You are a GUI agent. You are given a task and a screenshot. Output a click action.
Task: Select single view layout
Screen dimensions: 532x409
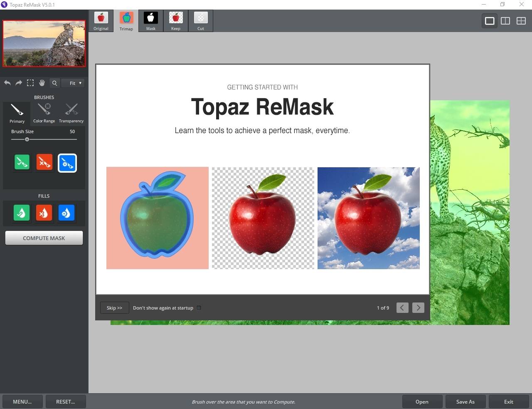490,21
